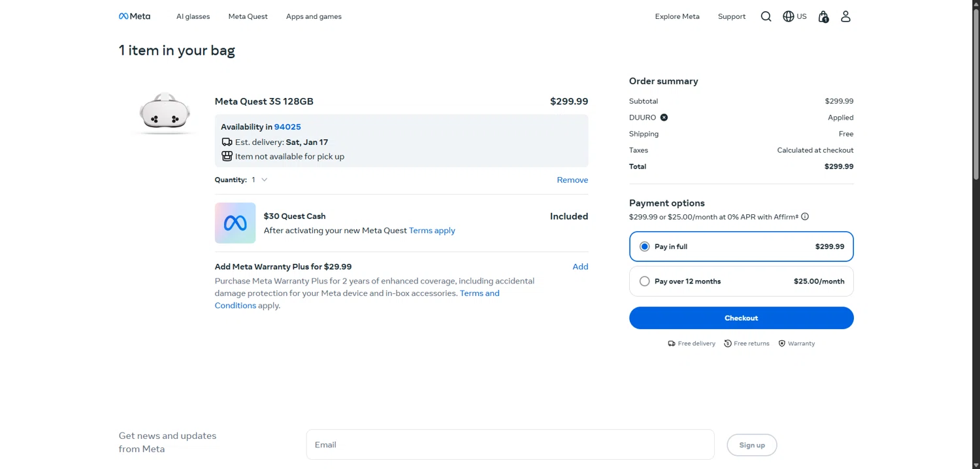Click the store pickup icon
This screenshot has height=469, width=980.
[x=227, y=156]
